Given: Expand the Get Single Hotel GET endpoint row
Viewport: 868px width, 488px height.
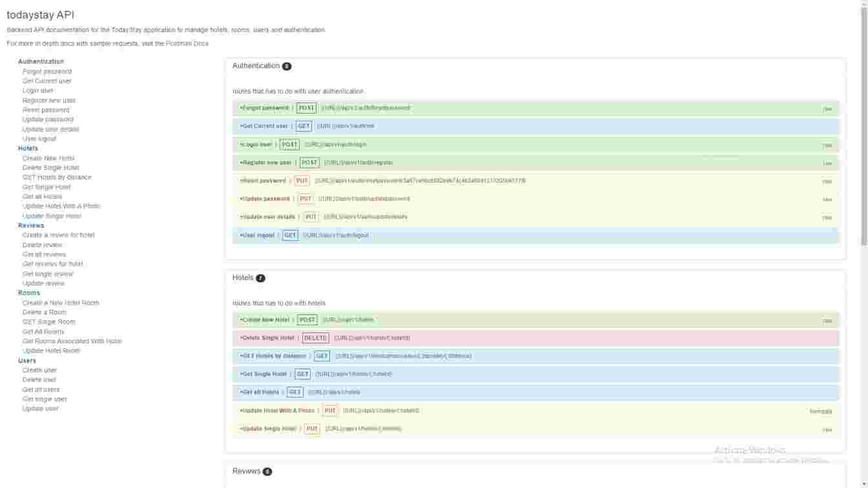Looking at the screenshot, I should tap(535, 374).
